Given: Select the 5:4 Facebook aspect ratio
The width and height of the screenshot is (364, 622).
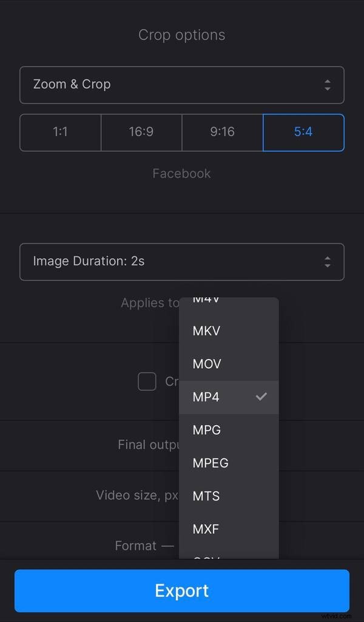Looking at the screenshot, I should point(303,132).
